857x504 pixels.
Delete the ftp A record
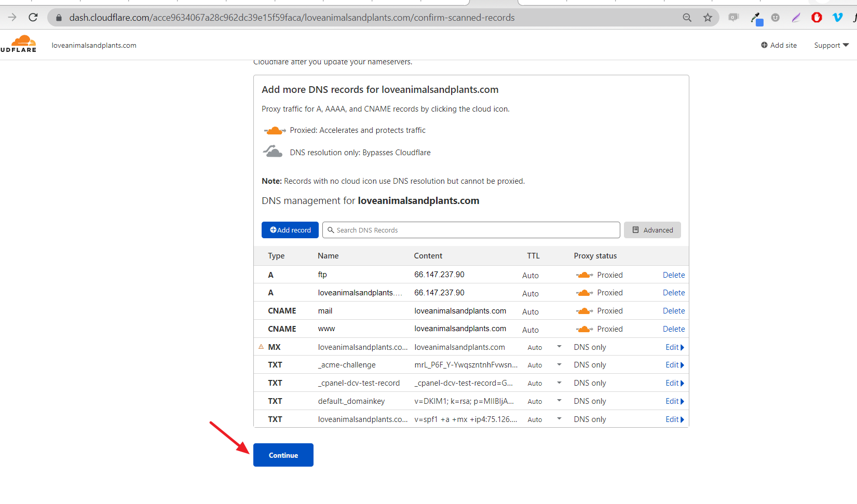[x=674, y=275]
